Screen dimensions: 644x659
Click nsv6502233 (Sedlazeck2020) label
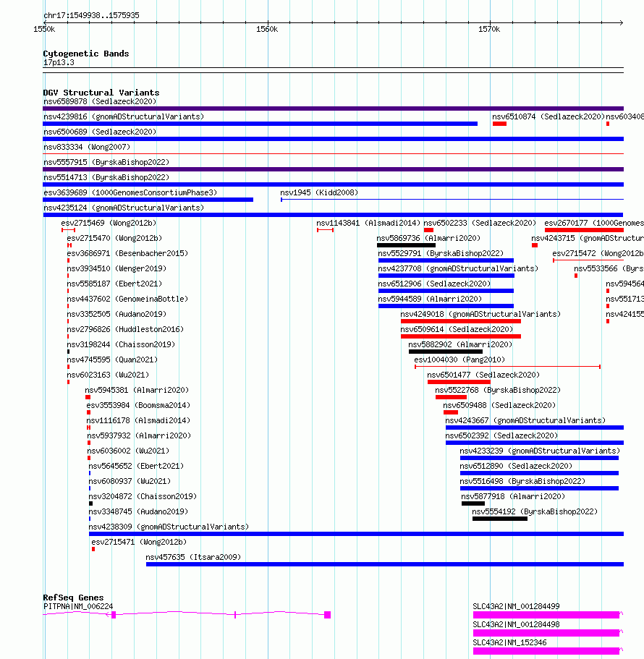coord(480,223)
